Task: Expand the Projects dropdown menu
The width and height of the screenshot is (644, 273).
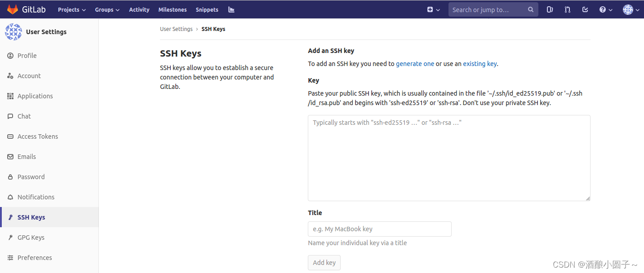Action: (x=71, y=9)
